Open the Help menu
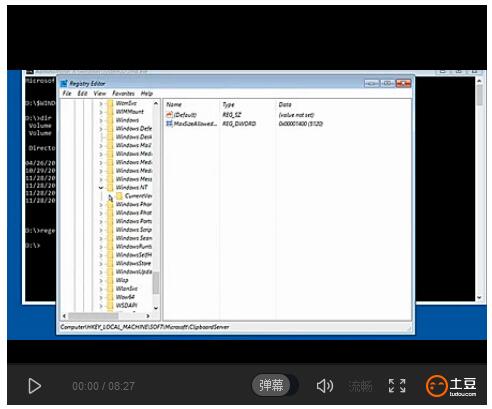Image resolution: width=492 pixels, height=409 pixels. coord(147,93)
